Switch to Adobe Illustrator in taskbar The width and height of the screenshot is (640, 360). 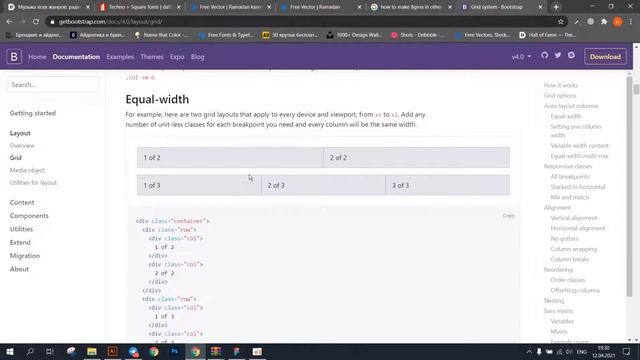[112, 351]
